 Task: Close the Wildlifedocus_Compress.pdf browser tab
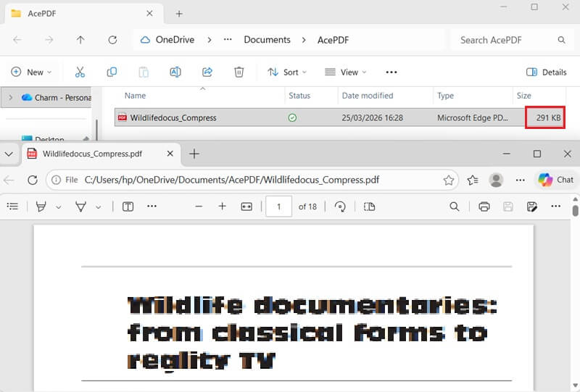click(x=170, y=154)
